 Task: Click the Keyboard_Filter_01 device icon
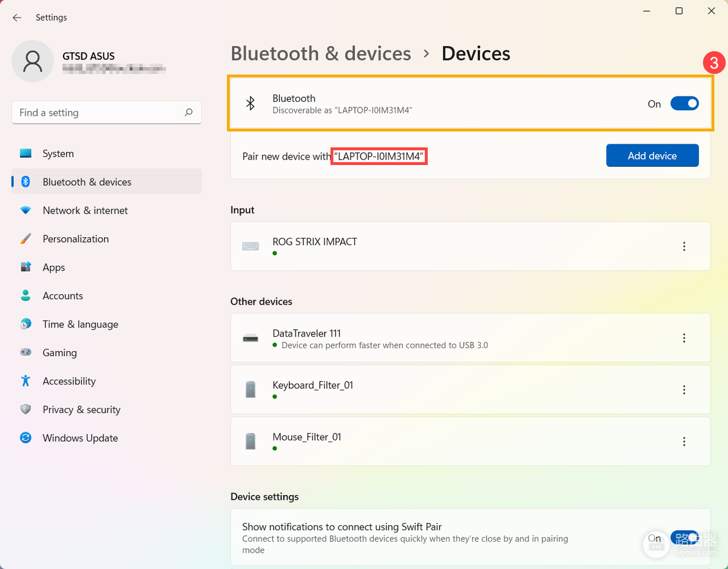coord(251,389)
